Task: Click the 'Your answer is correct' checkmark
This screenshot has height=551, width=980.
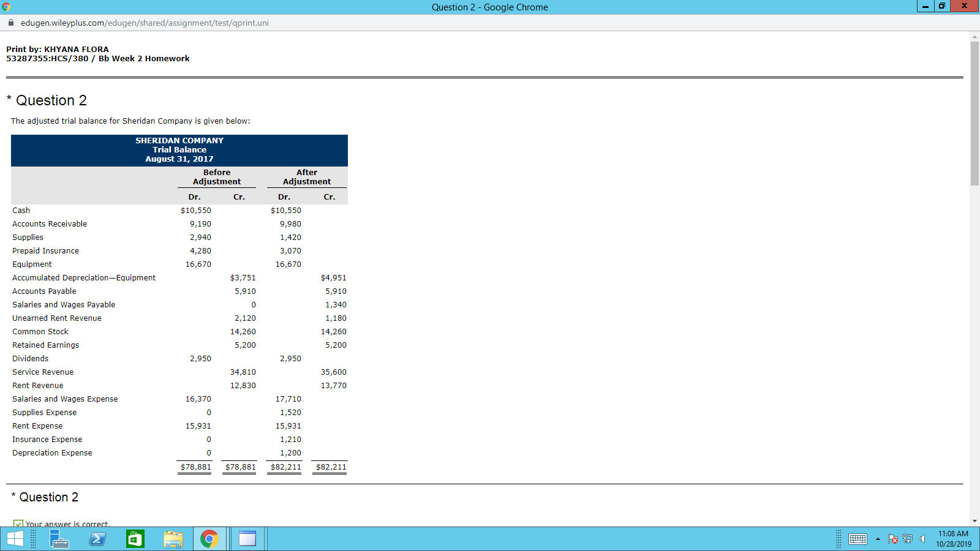Action: pyautogui.click(x=18, y=525)
